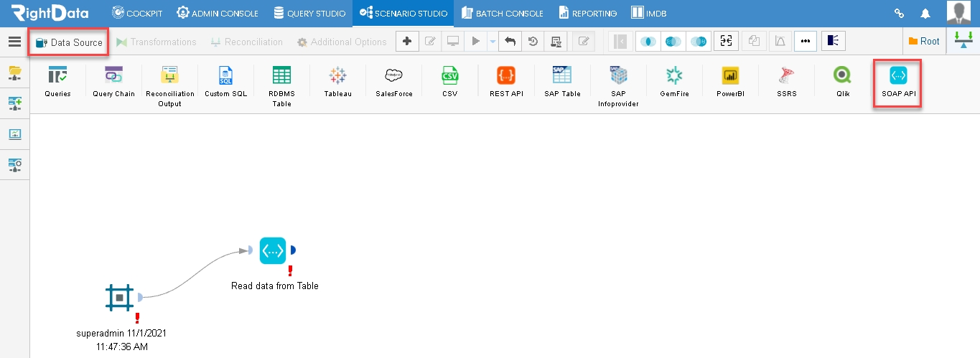Click the dark panel layout icon

point(834,42)
